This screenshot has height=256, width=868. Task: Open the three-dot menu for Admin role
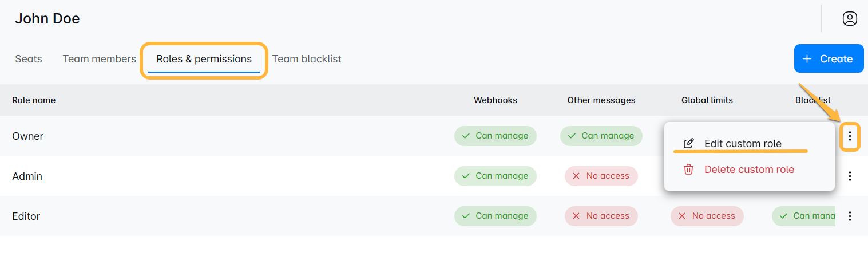pos(850,176)
